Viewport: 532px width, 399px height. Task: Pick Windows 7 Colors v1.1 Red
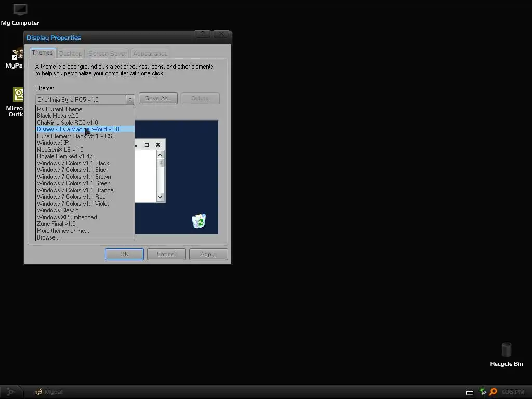click(85, 197)
